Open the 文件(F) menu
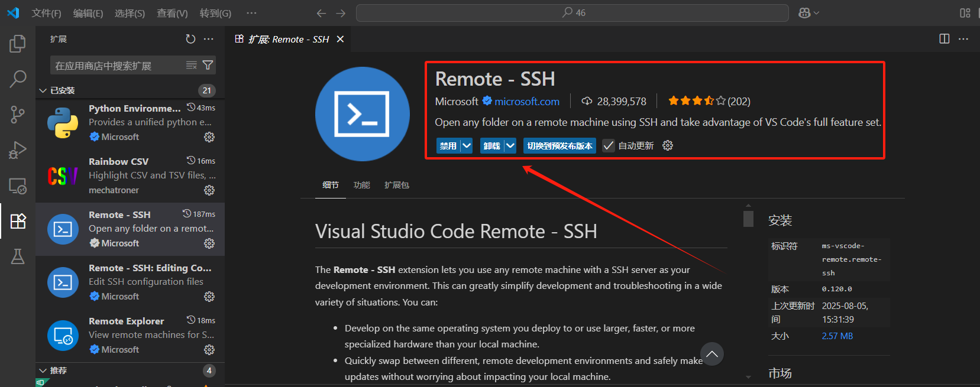 pos(46,13)
